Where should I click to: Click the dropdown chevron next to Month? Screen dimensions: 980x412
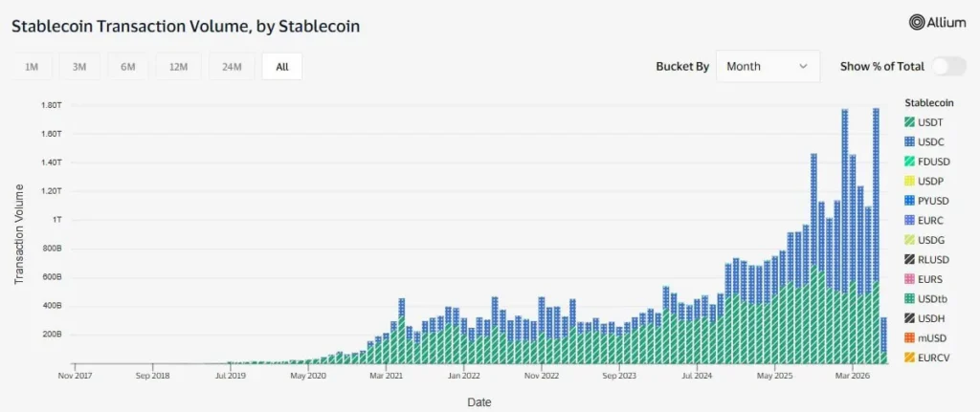[x=804, y=66]
